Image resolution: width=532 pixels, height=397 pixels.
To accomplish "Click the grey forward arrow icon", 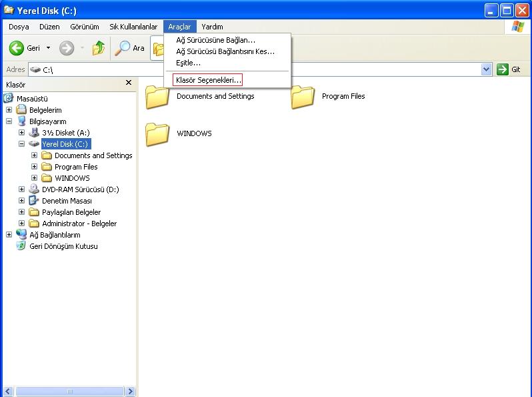I will 67,48.
